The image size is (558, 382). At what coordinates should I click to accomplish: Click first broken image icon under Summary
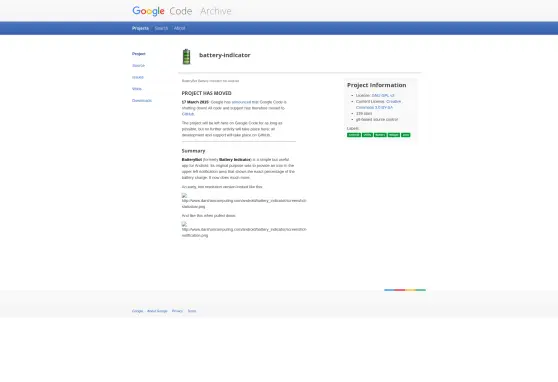point(184,195)
